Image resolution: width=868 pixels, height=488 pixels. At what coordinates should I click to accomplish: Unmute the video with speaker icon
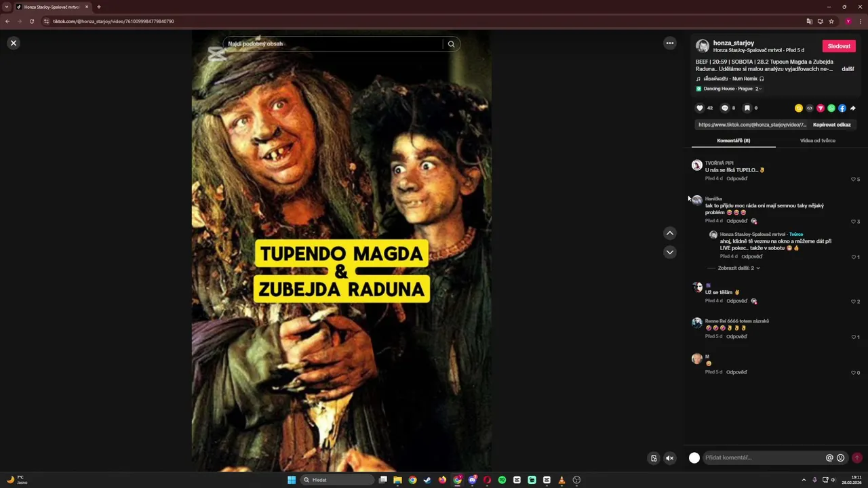(669, 458)
